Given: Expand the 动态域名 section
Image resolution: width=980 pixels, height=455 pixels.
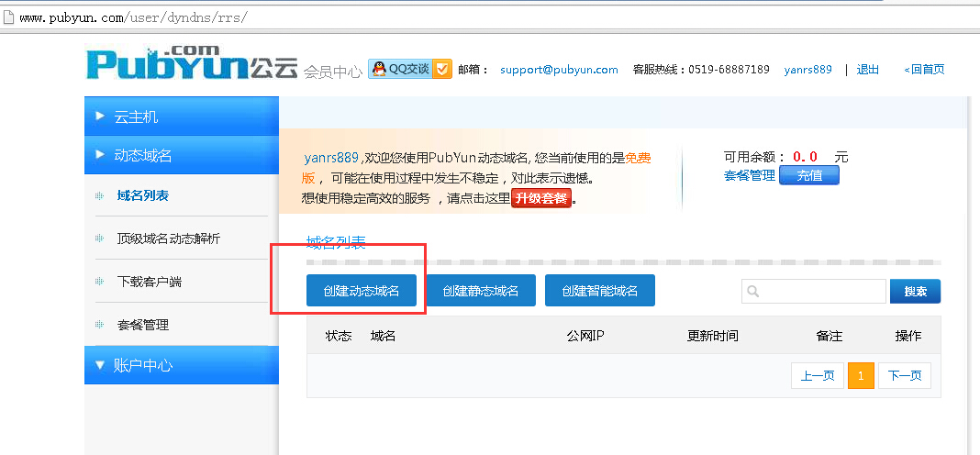Looking at the screenshot, I should pos(182,155).
